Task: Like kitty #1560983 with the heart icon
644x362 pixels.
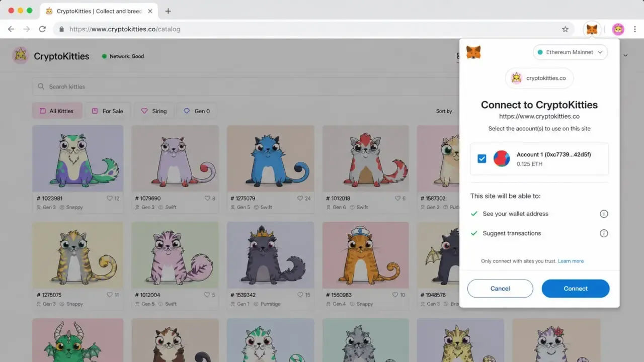Action: 395,295
